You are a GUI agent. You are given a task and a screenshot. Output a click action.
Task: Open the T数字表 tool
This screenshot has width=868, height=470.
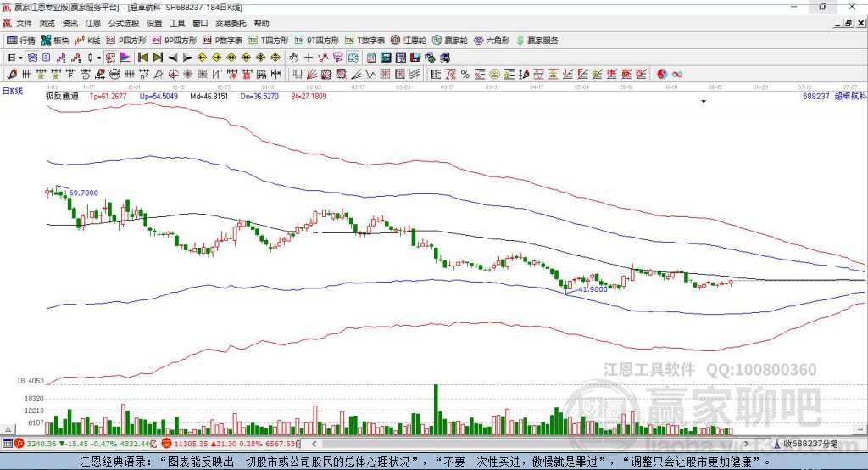point(364,41)
